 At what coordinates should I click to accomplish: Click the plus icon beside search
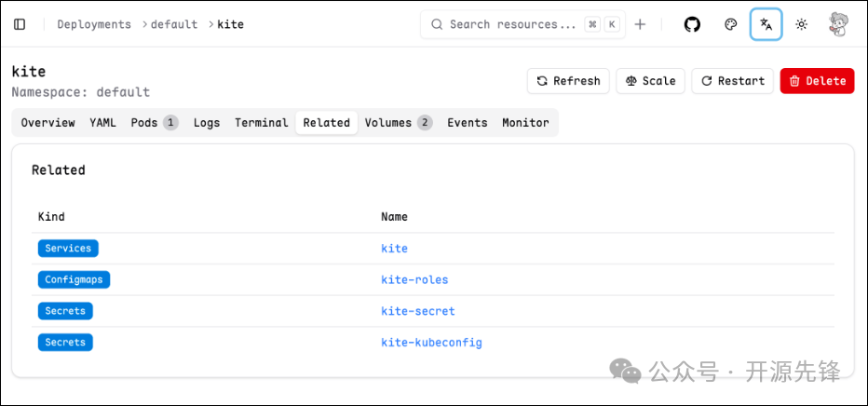pyautogui.click(x=640, y=24)
